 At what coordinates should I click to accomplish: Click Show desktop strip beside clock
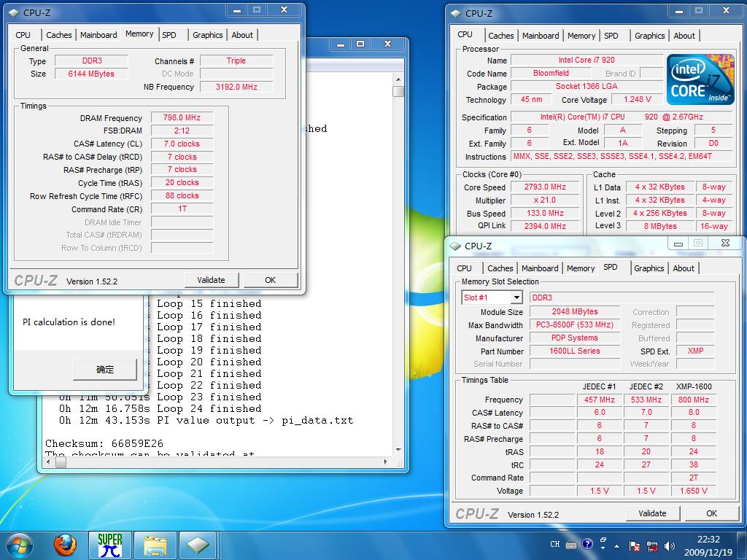742,545
